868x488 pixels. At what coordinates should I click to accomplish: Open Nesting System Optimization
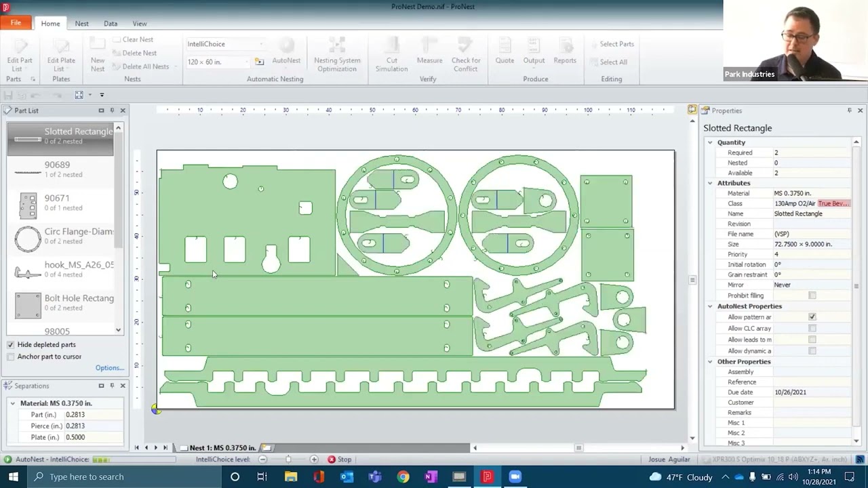tap(337, 56)
